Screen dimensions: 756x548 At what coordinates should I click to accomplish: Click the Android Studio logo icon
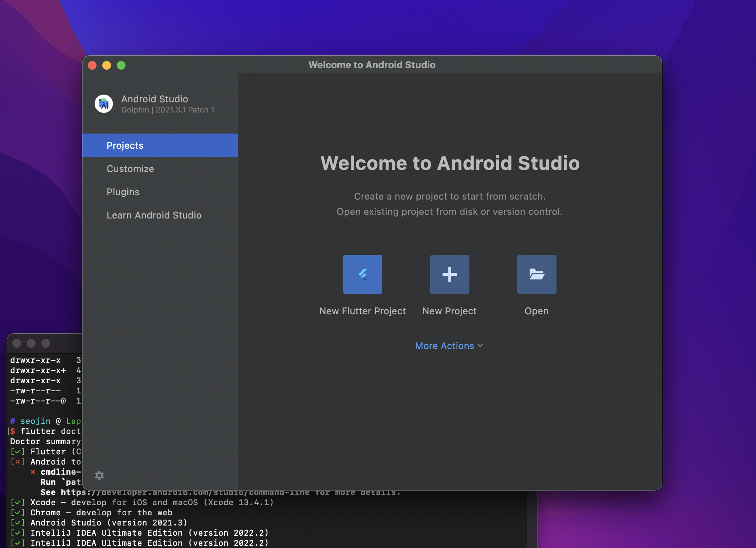(104, 104)
